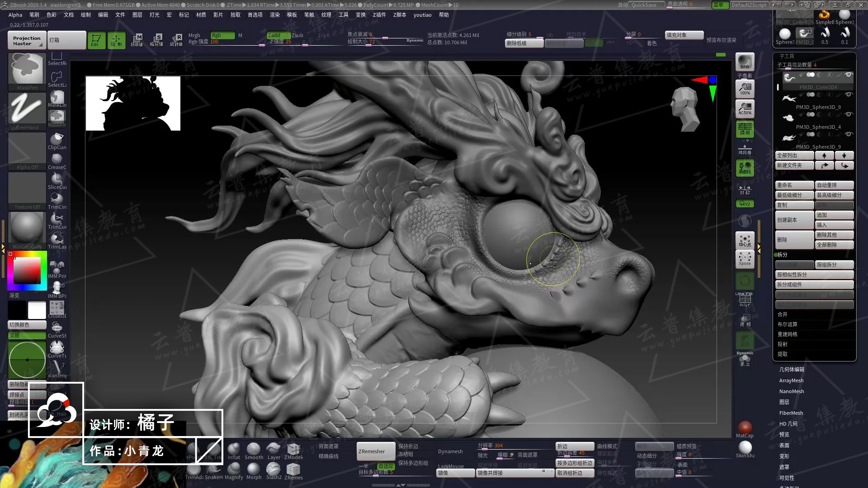This screenshot has height=488, width=868.
Task: Expand the NanoMesh panel section
Action: pyautogui.click(x=791, y=391)
